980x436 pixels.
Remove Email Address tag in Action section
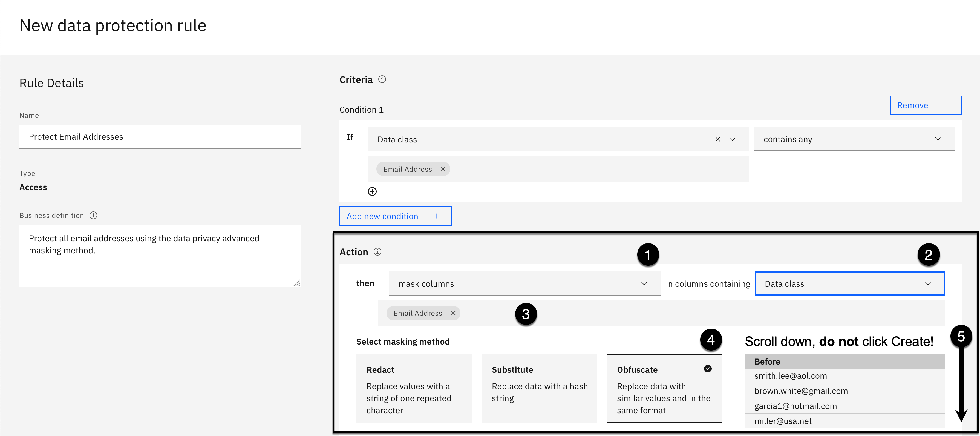point(453,313)
